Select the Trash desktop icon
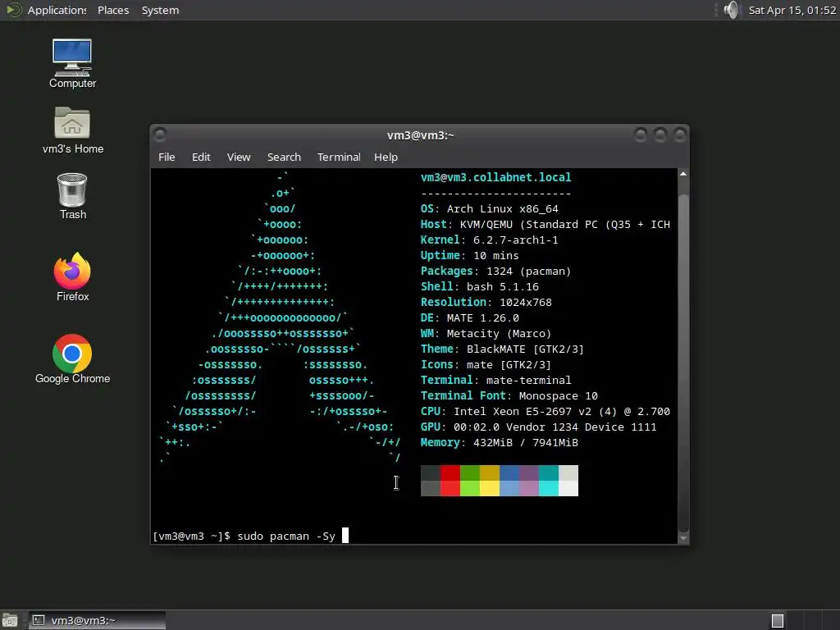This screenshot has width=840, height=630. click(72, 196)
